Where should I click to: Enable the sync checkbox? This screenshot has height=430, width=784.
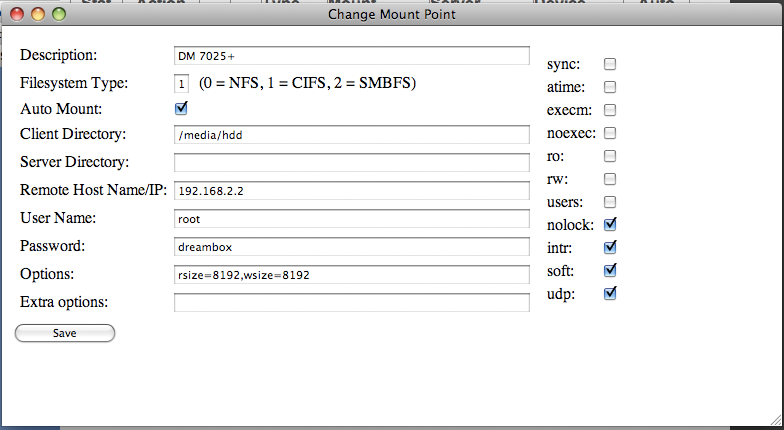(610, 64)
